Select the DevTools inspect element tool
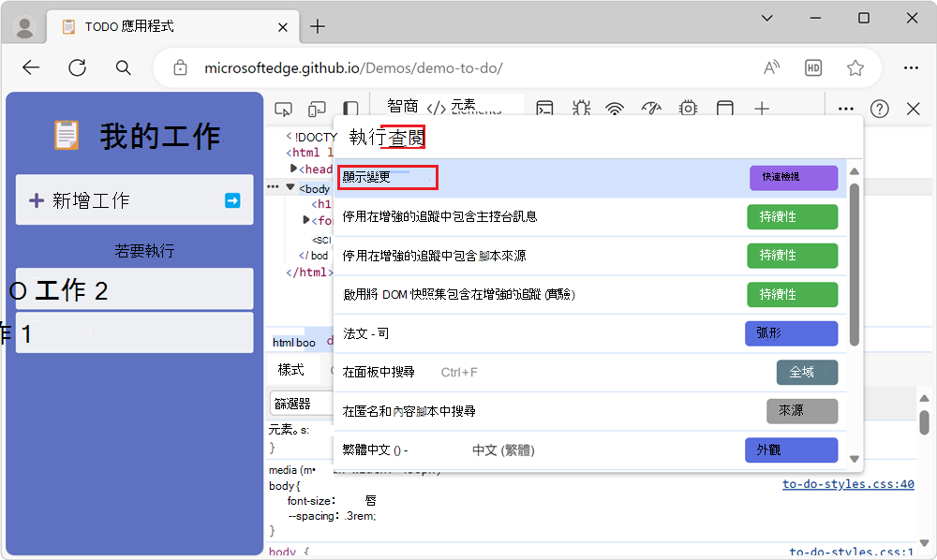 (283, 110)
